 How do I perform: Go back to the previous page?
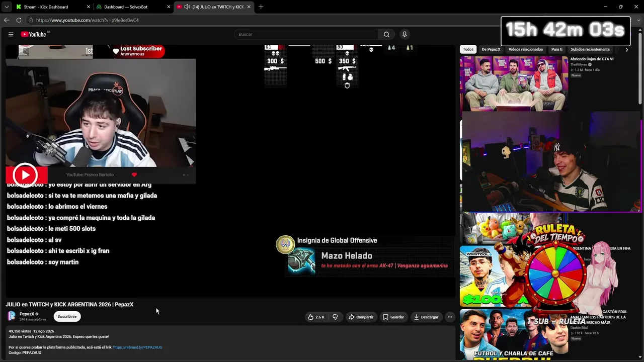(x=7, y=20)
